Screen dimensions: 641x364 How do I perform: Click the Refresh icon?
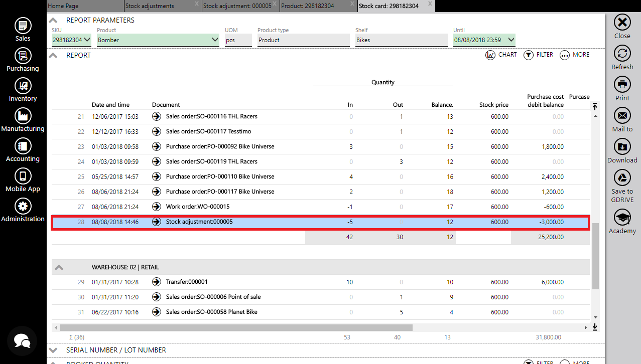622,54
